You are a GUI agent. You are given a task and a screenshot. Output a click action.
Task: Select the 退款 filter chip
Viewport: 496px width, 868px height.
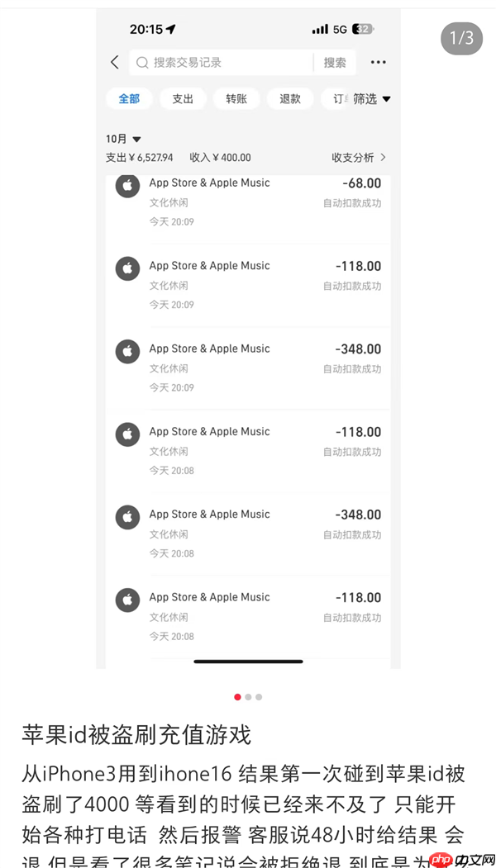tap(289, 98)
